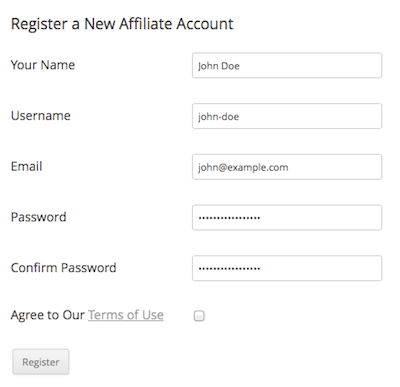
Task: Focus the Your Name input field
Action: point(287,65)
